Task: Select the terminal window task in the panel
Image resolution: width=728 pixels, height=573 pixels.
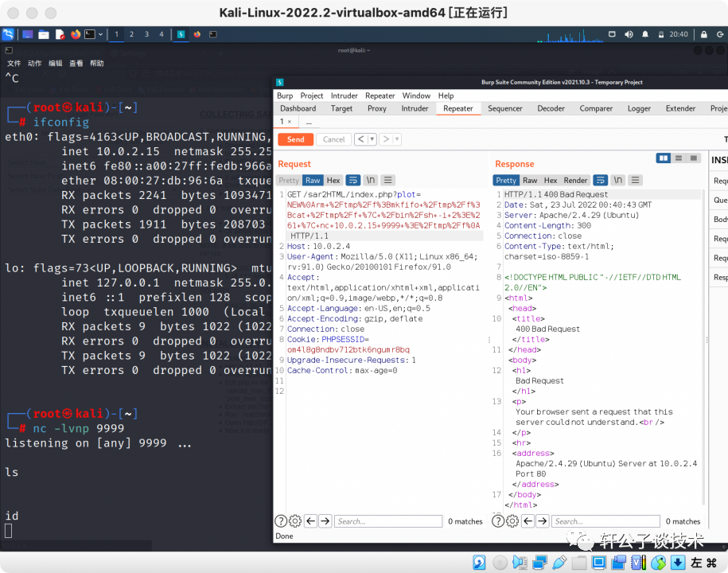Action: pos(213,34)
